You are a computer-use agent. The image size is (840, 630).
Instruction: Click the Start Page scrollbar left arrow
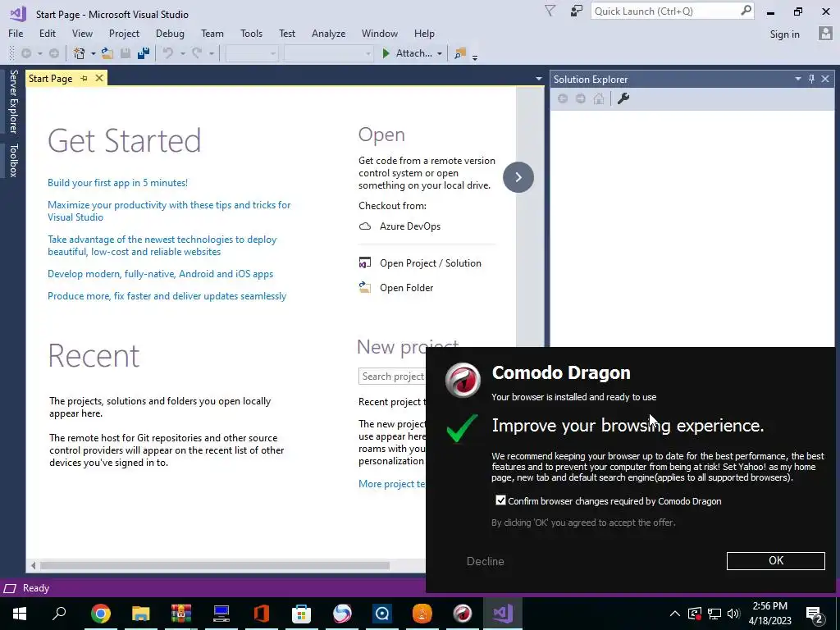(x=33, y=565)
